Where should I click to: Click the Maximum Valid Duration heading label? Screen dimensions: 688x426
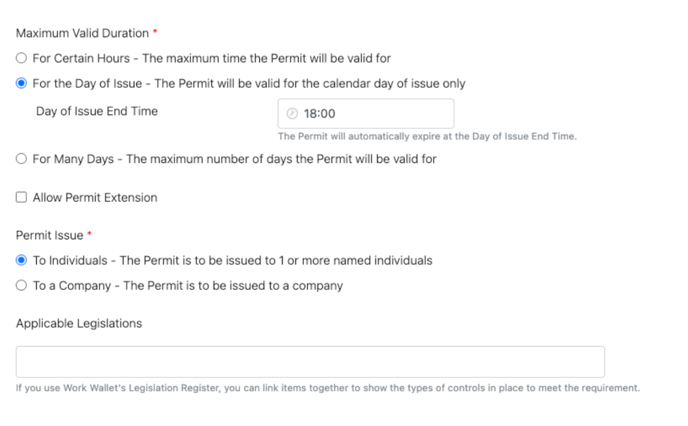(82, 33)
